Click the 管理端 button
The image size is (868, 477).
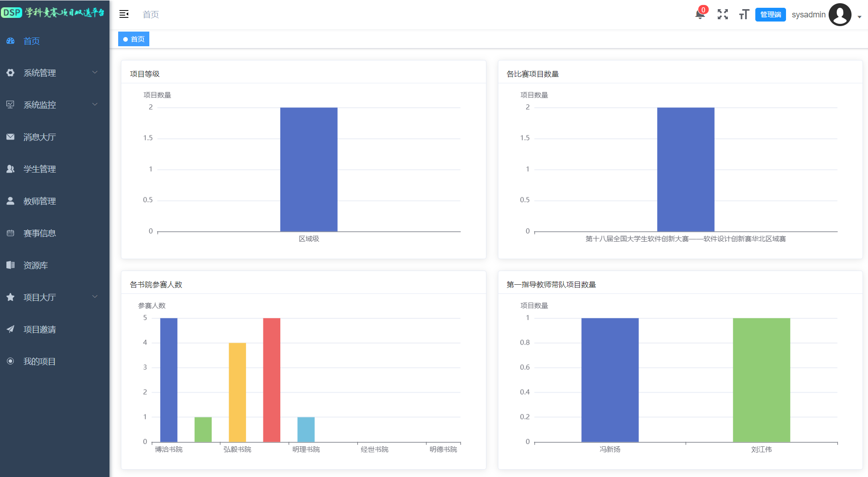[x=770, y=15]
